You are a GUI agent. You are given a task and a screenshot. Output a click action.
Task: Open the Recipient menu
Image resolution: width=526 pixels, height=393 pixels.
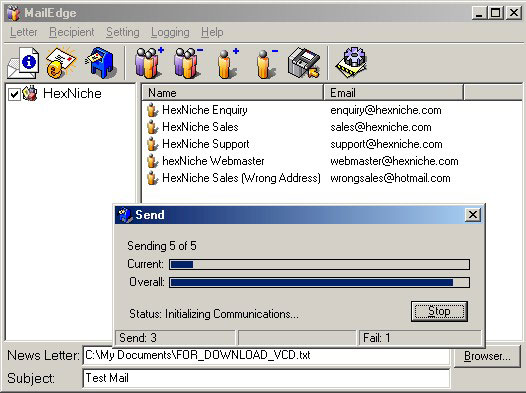point(71,32)
